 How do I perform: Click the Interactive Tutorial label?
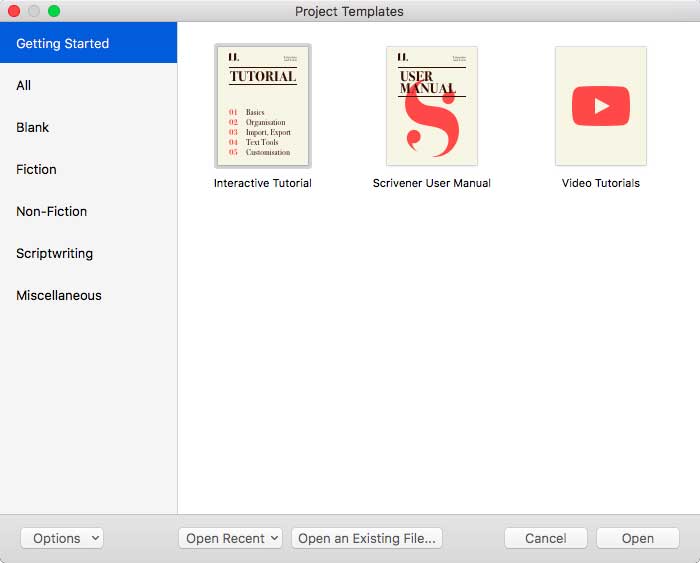pos(262,183)
